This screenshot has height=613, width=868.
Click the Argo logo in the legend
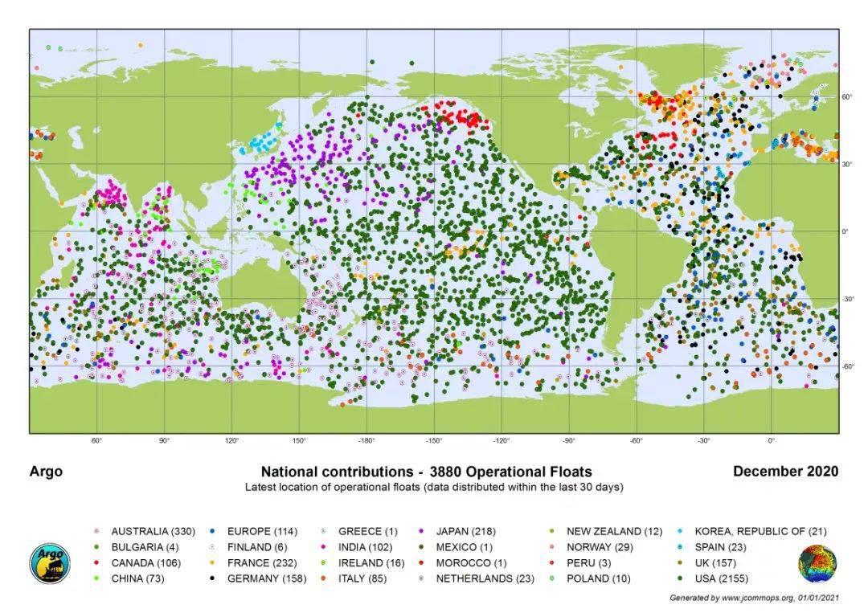(50, 564)
